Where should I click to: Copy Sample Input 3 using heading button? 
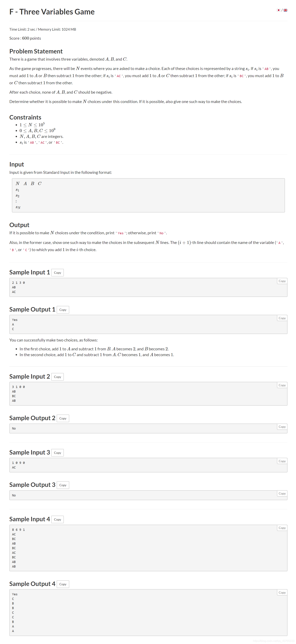[57, 452]
